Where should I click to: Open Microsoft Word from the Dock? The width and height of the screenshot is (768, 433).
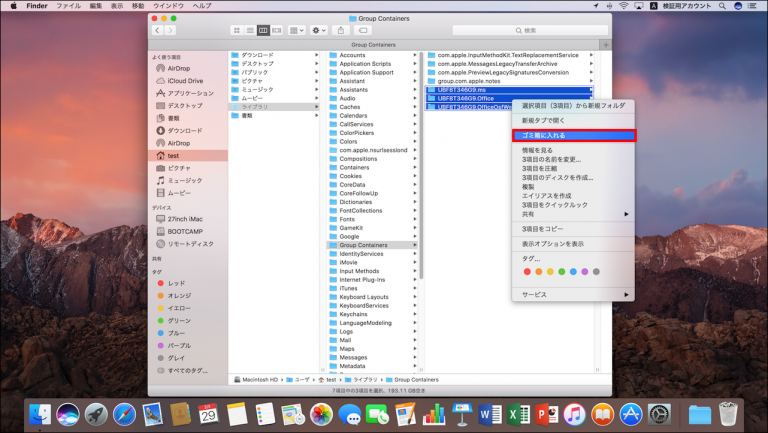click(x=490, y=414)
